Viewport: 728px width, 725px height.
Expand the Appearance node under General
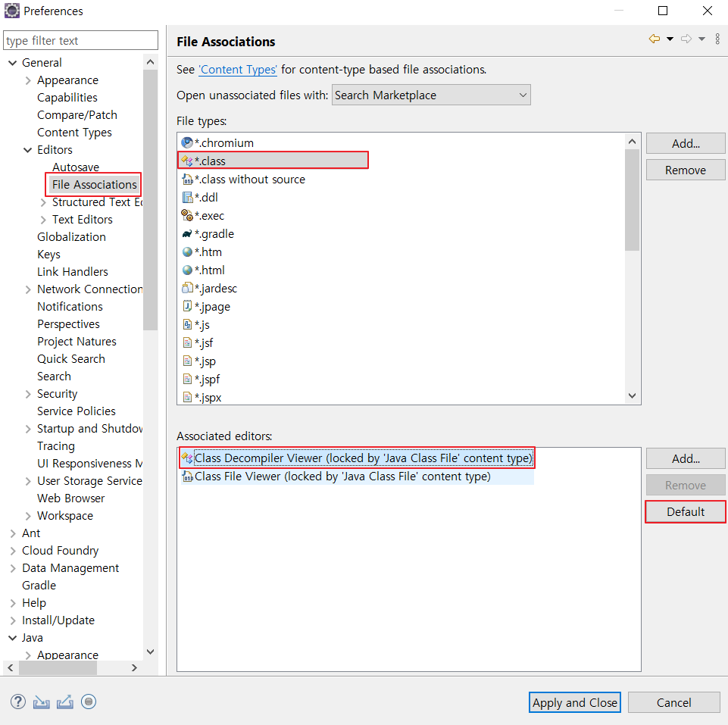pos(28,80)
